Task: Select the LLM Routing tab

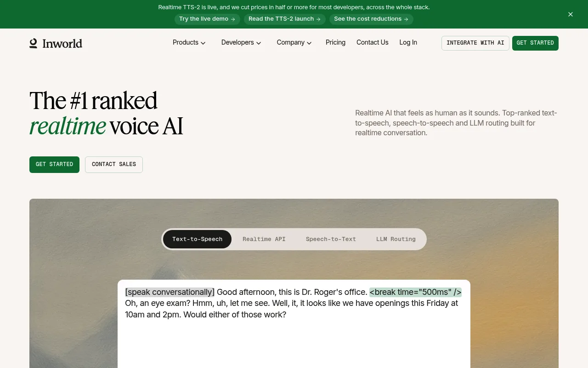Action: tap(396, 239)
